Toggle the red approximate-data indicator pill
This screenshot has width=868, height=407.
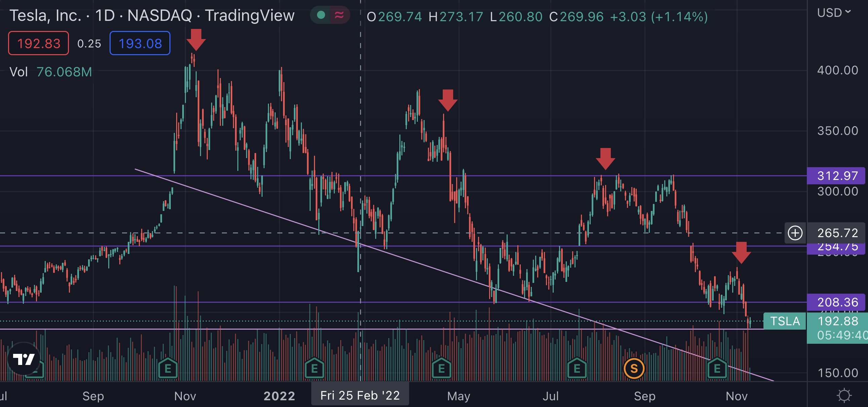pos(339,15)
